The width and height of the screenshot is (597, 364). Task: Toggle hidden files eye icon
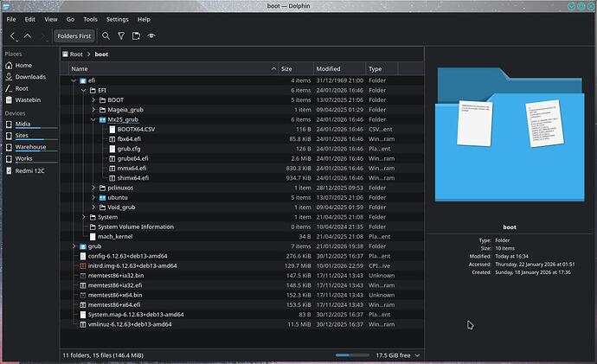tap(151, 36)
